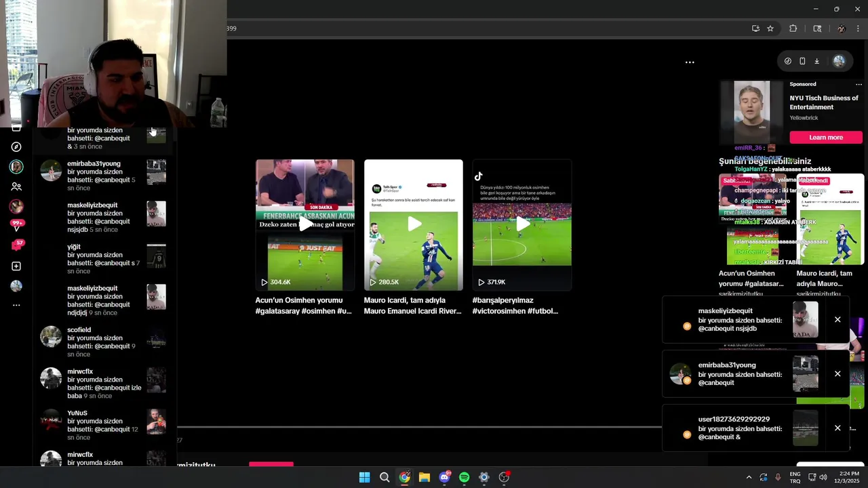Open the emirbaba31young popup notification text
The width and height of the screenshot is (868, 488).
[x=740, y=374]
